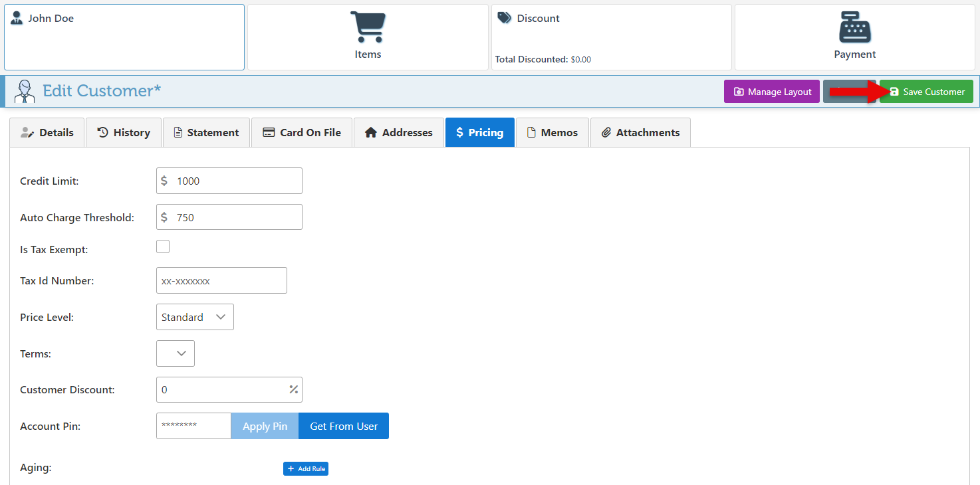Click the Tax Id Number field
Screen dimensions: 980x485
tap(221, 280)
